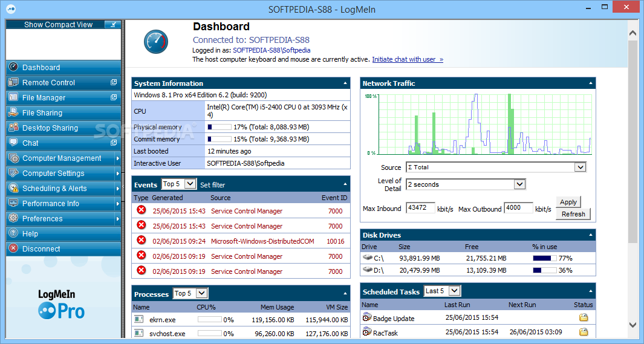Click the error icon for event 10016

click(x=141, y=240)
